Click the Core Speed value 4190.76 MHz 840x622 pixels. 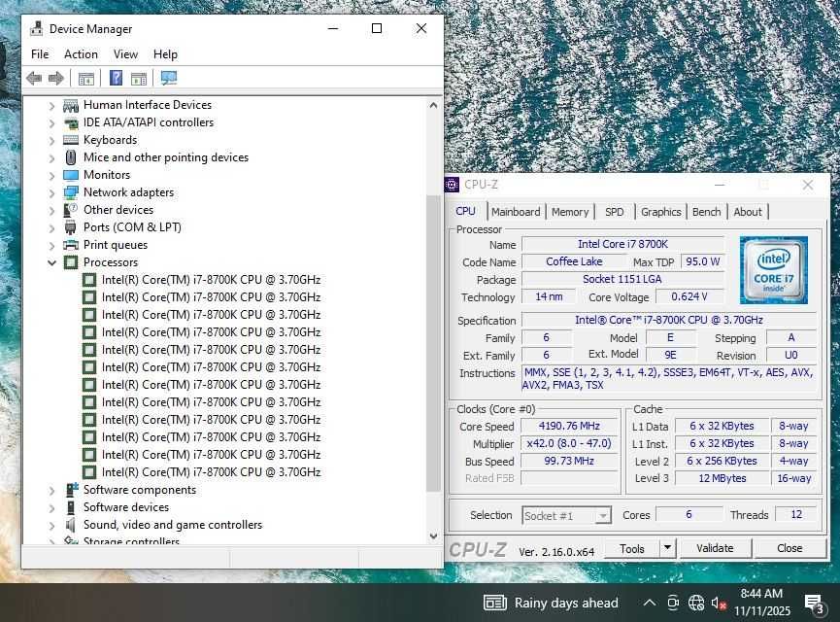(x=569, y=427)
